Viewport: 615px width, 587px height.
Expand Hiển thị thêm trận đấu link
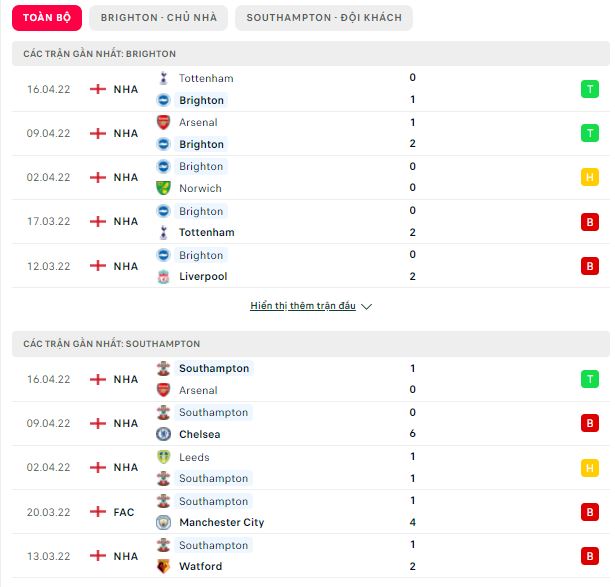pyautogui.click(x=303, y=305)
